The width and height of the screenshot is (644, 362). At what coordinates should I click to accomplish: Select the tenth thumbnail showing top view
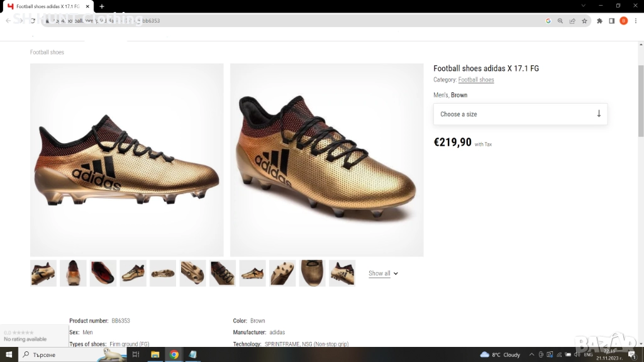click(312, 273)
